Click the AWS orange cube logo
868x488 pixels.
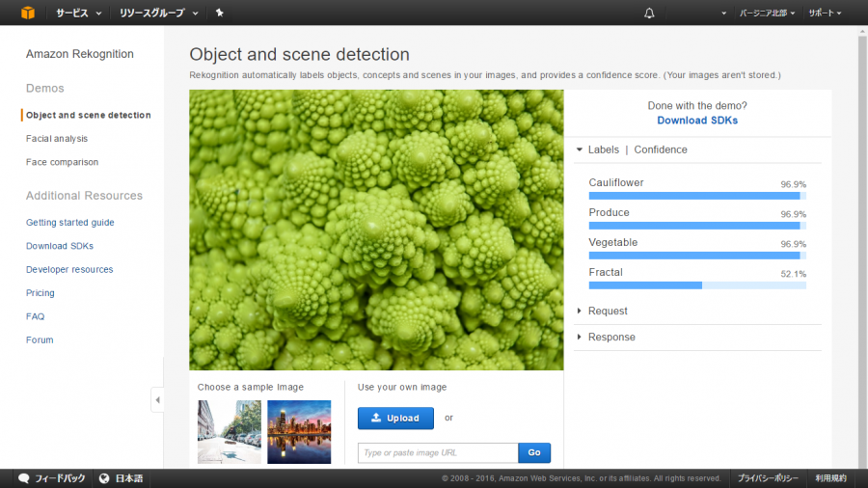[28, 13]
